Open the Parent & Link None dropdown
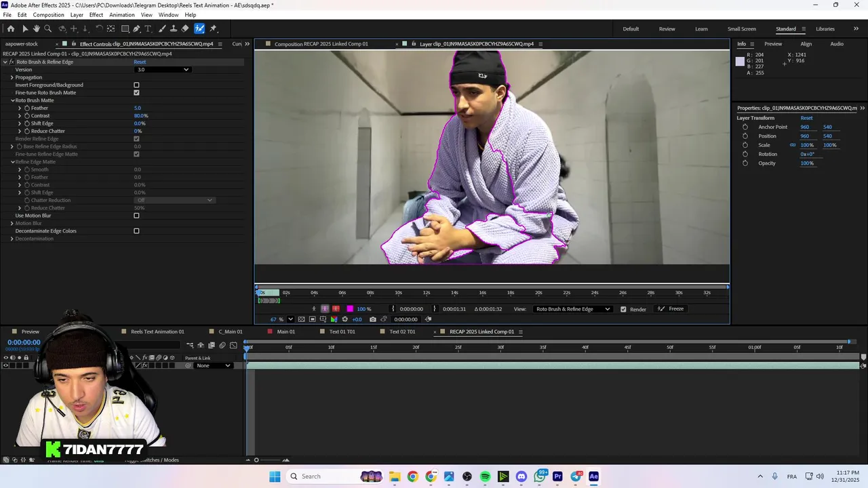 [213, 365]
